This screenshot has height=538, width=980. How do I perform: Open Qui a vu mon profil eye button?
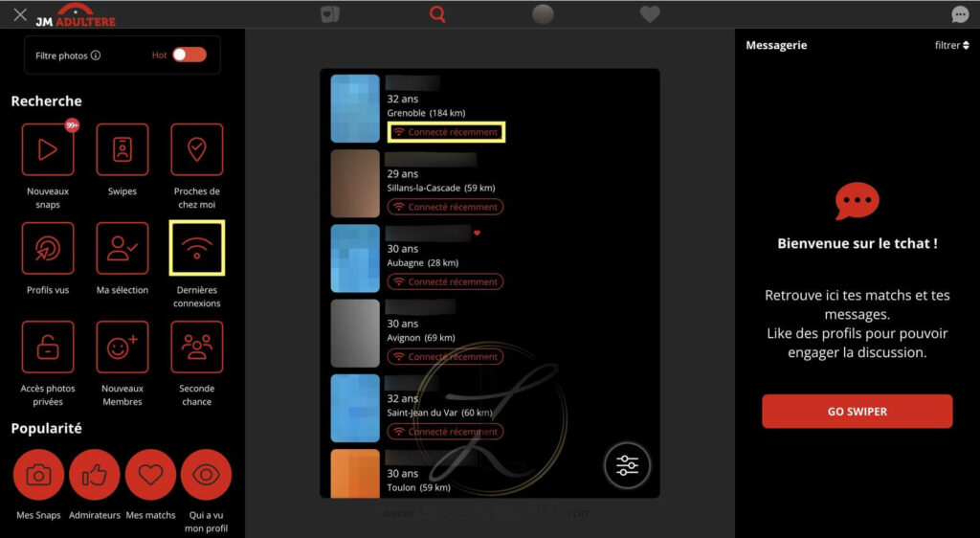207,475
